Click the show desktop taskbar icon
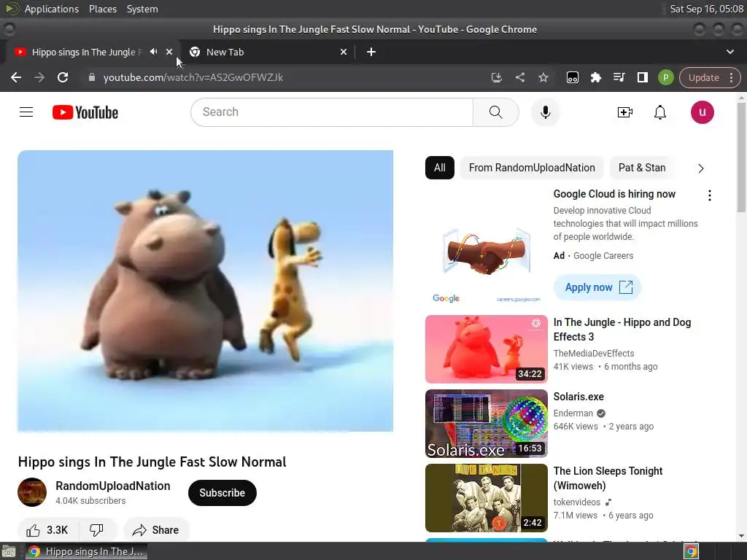Image resolution: width=747 pixels, height=560 pixels. click(8, 551)
